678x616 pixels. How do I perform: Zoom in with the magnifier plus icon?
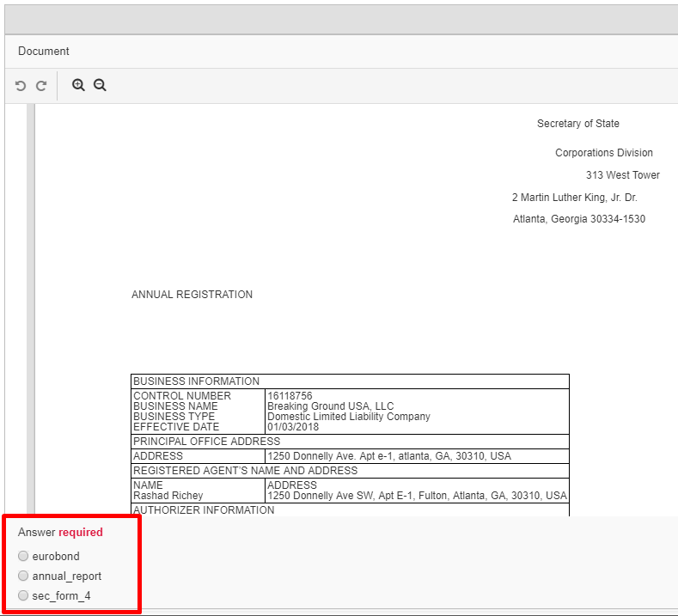[78, 85]
